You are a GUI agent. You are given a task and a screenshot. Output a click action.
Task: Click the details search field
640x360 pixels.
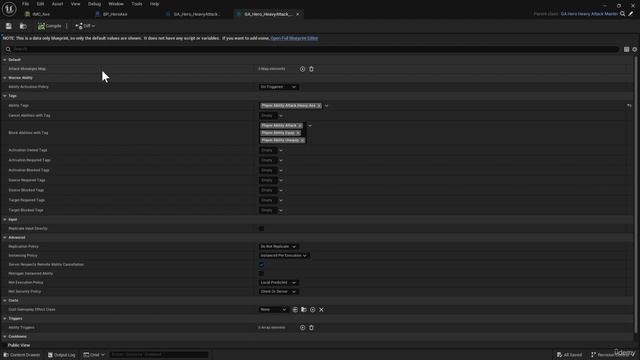click(311, 49)
